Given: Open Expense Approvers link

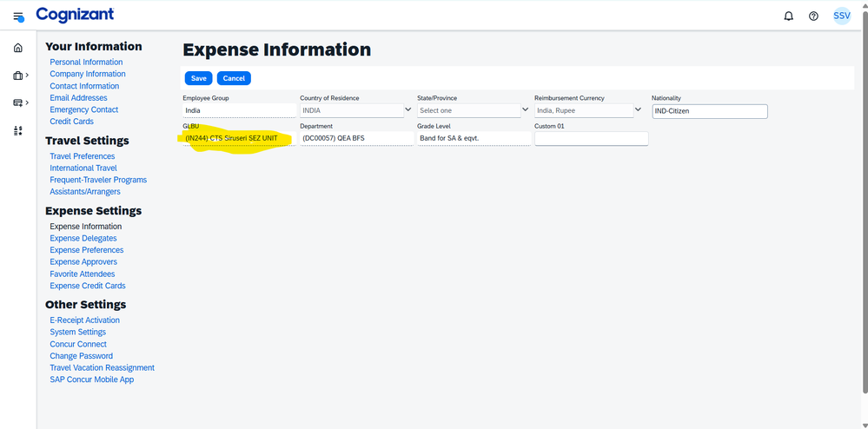Looking at the screenshot, I should pyautogui.click(x=83, y=261).
